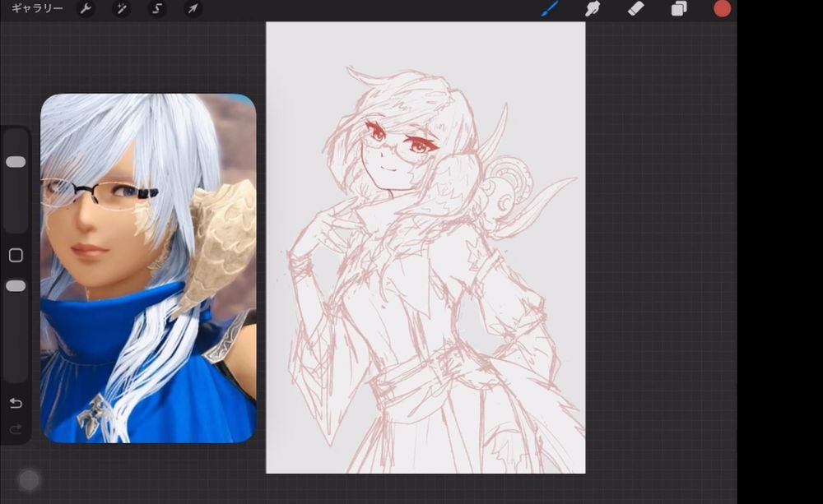Redo with the redo arrow in sidebar

tap(16, 429)
